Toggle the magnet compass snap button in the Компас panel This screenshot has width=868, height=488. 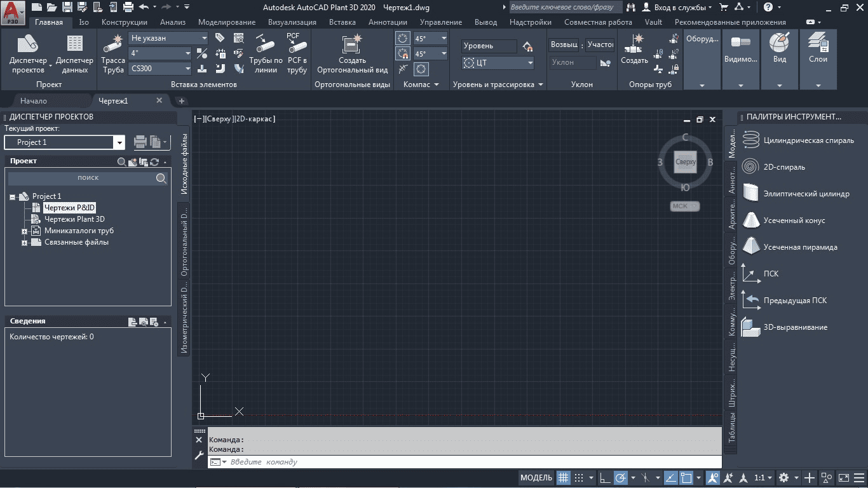coord(403,53)
